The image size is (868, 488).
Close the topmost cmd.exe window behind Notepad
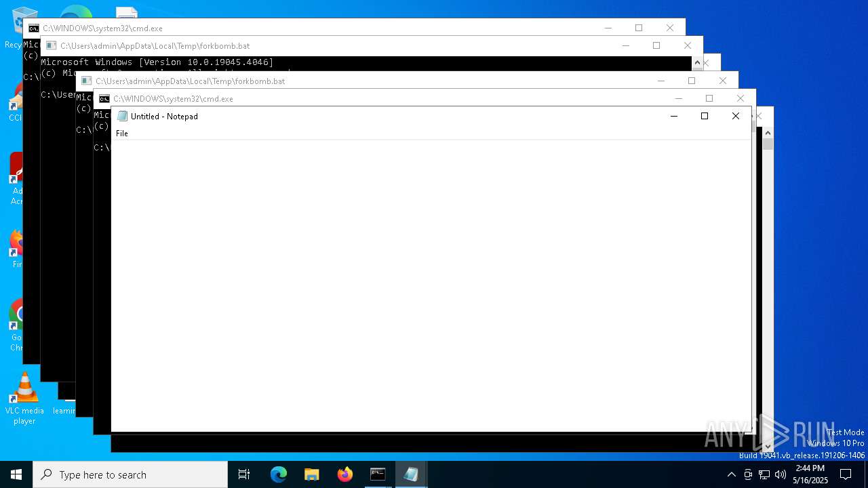click(741, 98)
